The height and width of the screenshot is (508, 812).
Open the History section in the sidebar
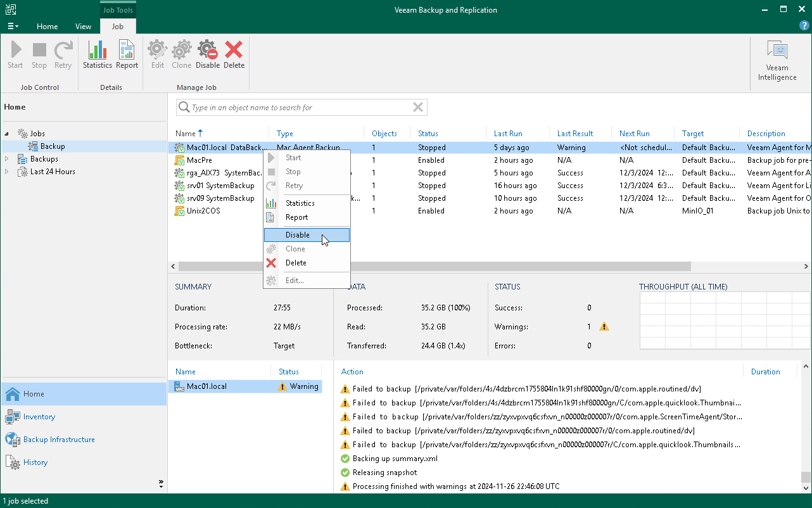point(34,462)
